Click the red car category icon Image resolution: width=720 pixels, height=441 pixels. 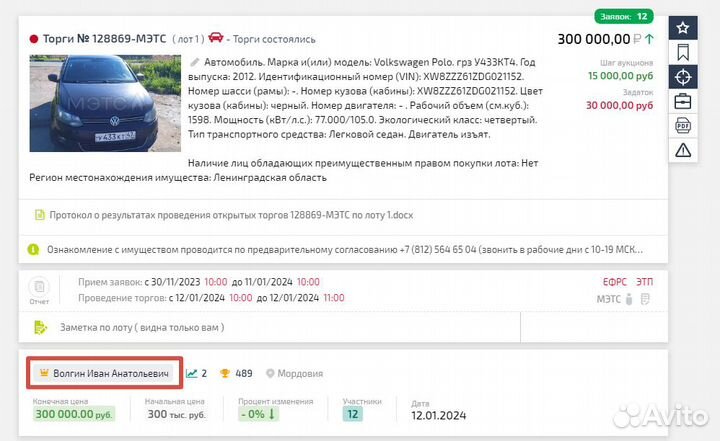tap(216, 37)
